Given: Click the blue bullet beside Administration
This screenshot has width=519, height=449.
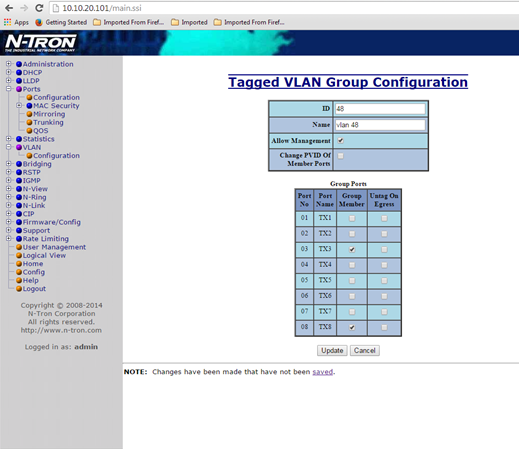Looking at the screenshot, I should 19,64.
